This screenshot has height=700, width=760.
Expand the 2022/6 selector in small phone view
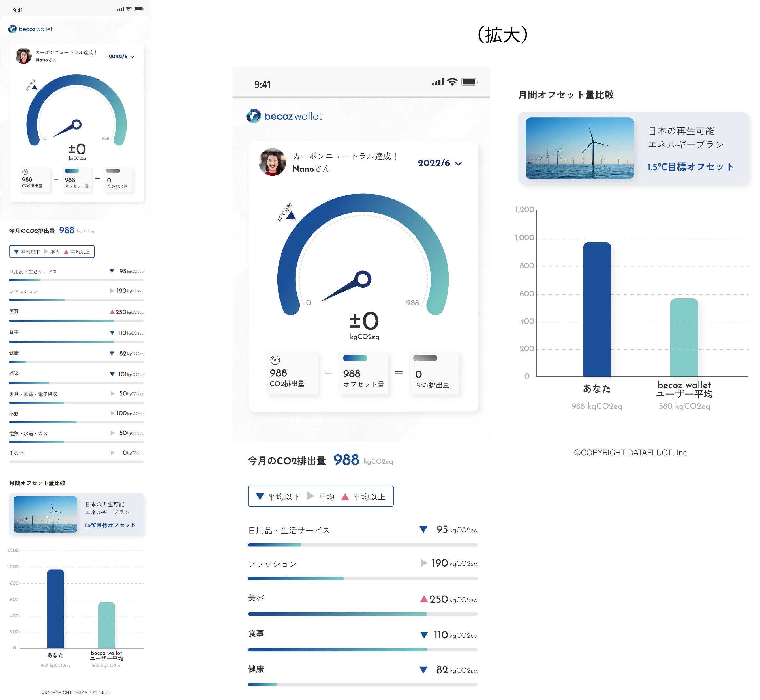121,57
